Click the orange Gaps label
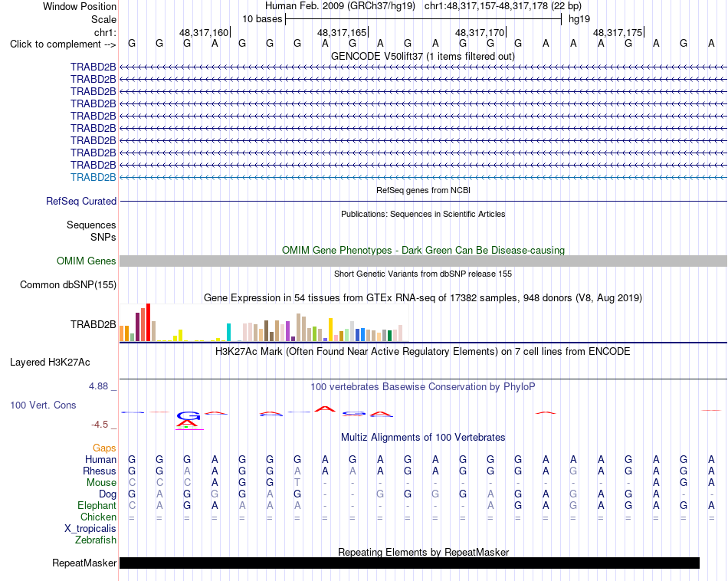Viewport: 728px width, 581px height. click(104, 448)
